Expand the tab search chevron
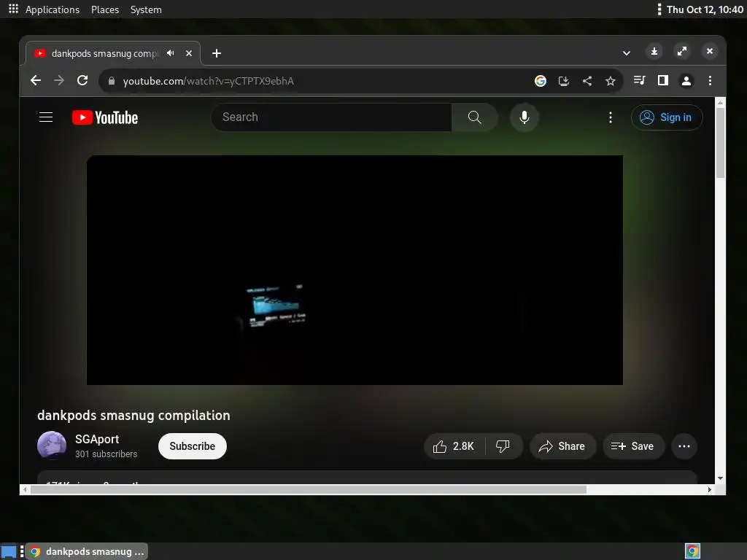This screenshot has width=747, height=560. (627, 52)
